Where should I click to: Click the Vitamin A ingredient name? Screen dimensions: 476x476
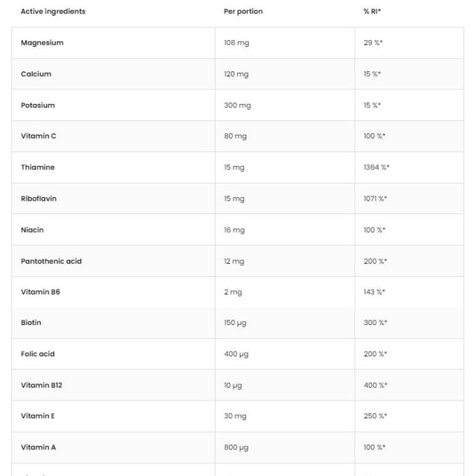(x=38, y=447)
